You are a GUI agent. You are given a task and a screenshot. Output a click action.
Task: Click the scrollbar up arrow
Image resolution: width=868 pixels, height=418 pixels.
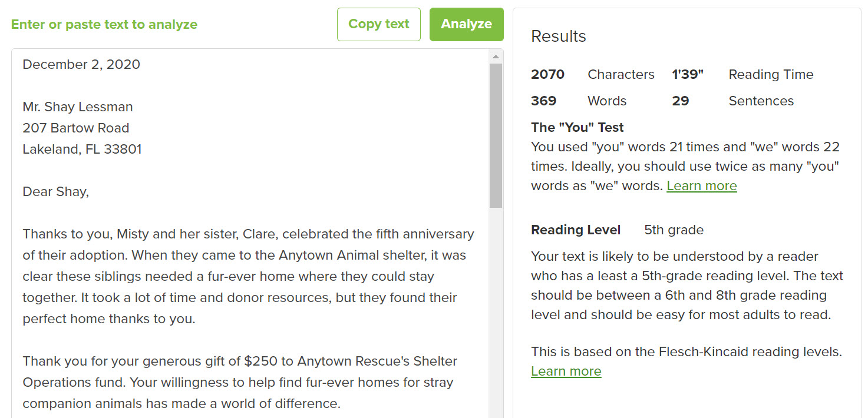496,57
